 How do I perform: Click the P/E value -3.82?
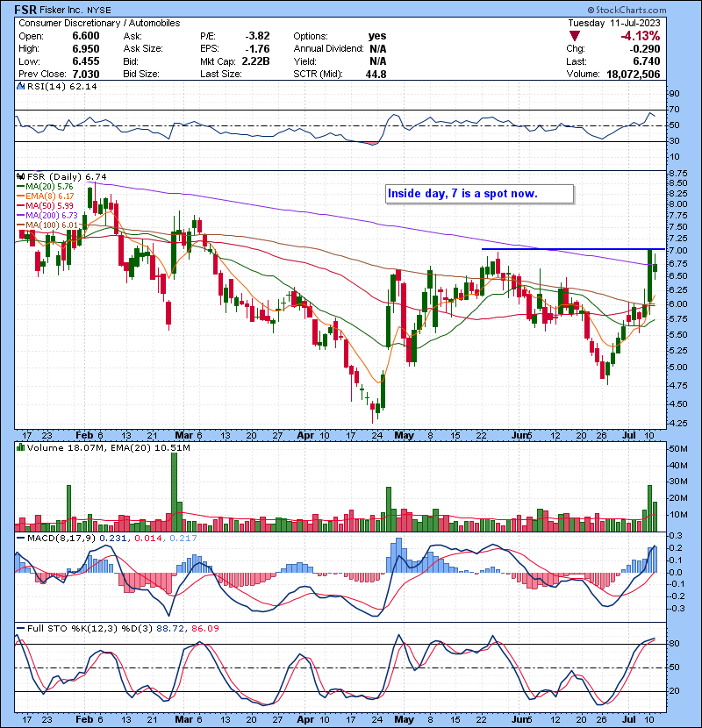click(257, 36)
